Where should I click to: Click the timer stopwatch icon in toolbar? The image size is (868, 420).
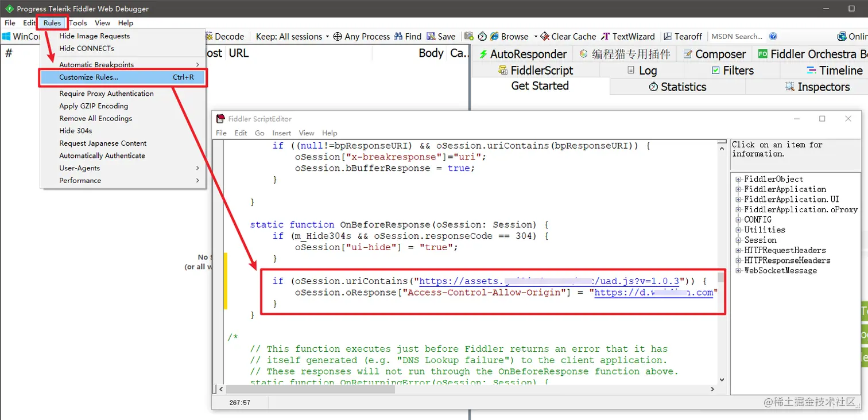pyautogui.click(x=482, y=36)
